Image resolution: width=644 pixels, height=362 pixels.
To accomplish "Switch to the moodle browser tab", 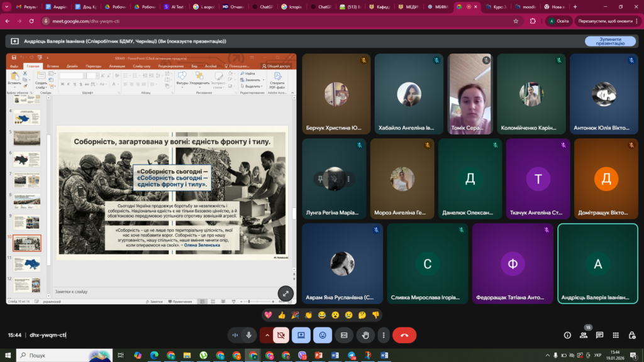I will point(526,7).
